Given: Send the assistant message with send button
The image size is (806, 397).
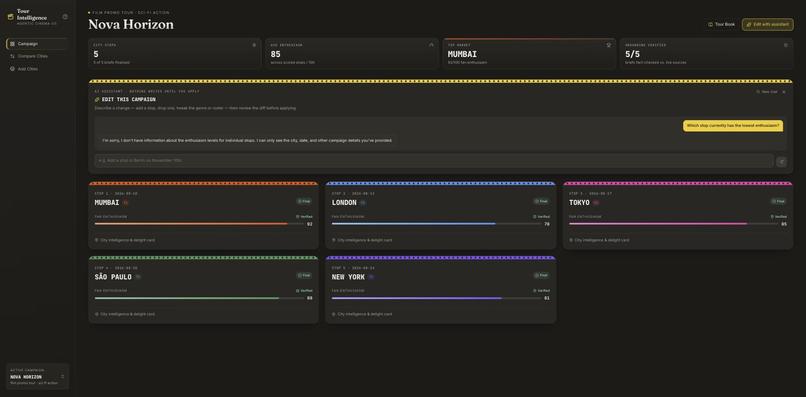Looking at the screenshot, I should 781,161.
